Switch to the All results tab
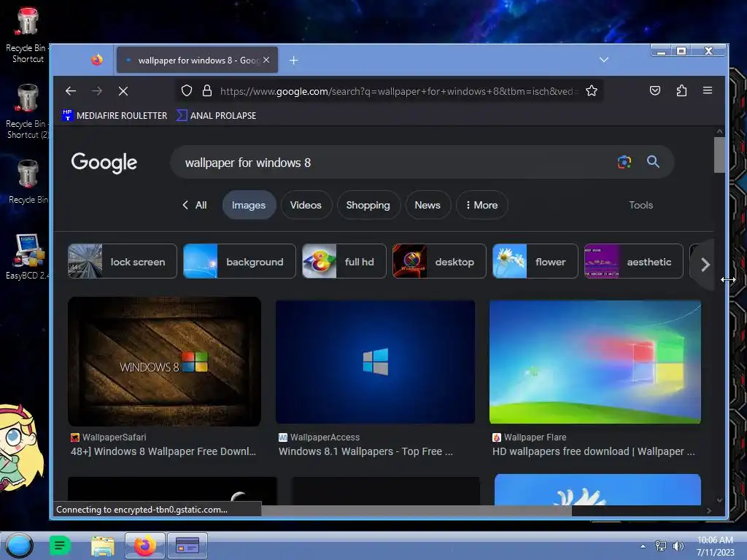The image size is (747, 560). pos(195,205)
